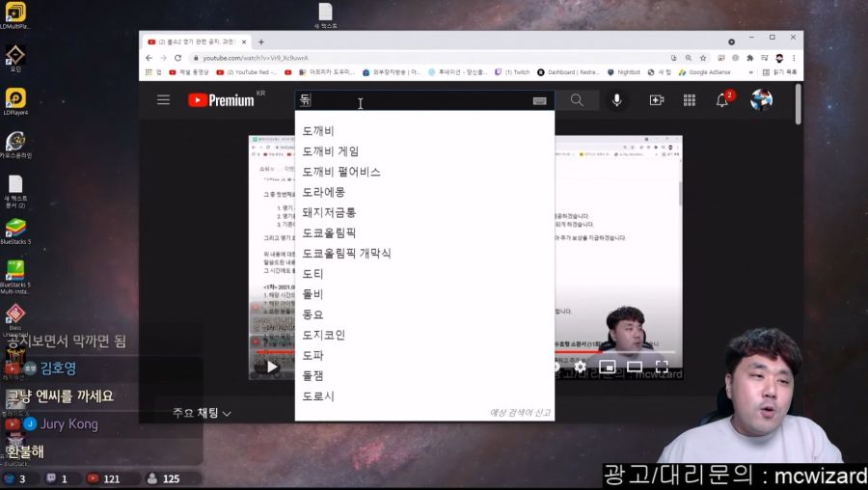The height and width of the screenshot is (490, 868).
Task: Click the page vertical scrollbar
Action: tap(799, 104)
